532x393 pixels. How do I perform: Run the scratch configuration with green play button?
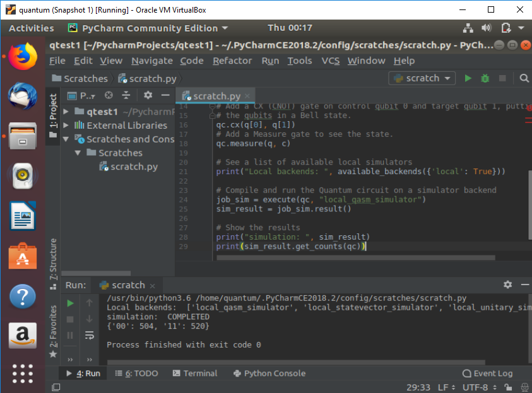point(468,78)
